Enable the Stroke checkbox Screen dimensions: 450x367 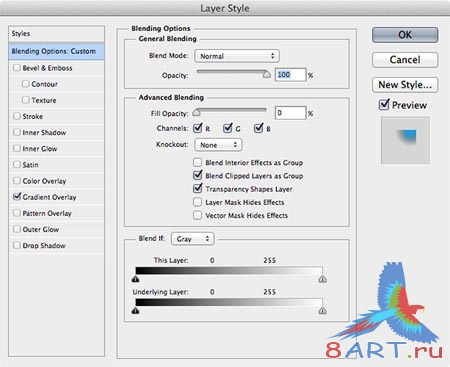17,116
